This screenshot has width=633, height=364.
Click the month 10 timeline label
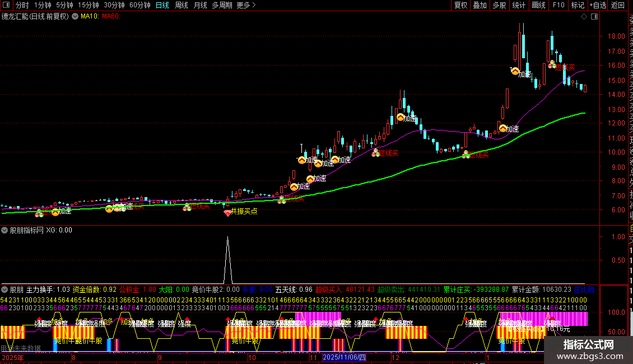252,357
